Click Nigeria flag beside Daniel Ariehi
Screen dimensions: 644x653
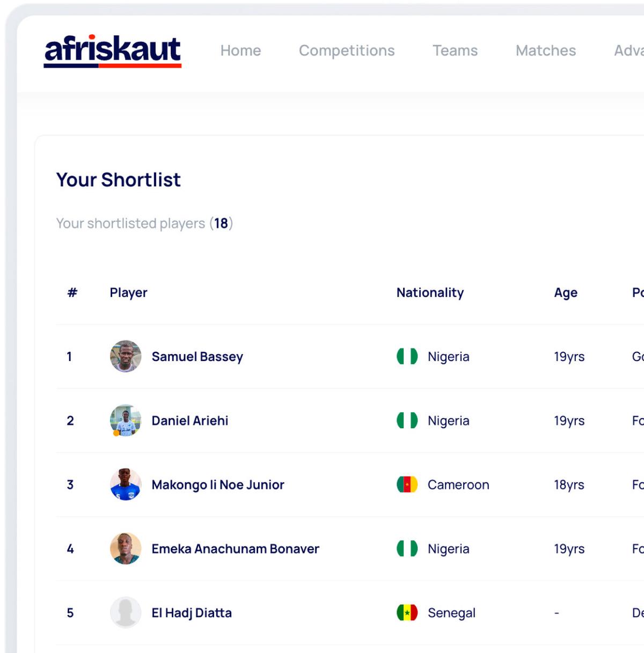pos(407,420)
